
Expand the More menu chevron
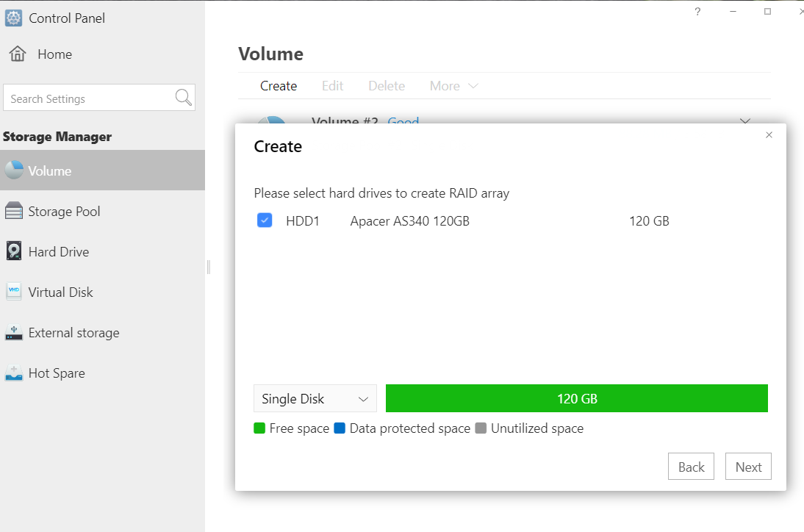(x=473, y=86)
